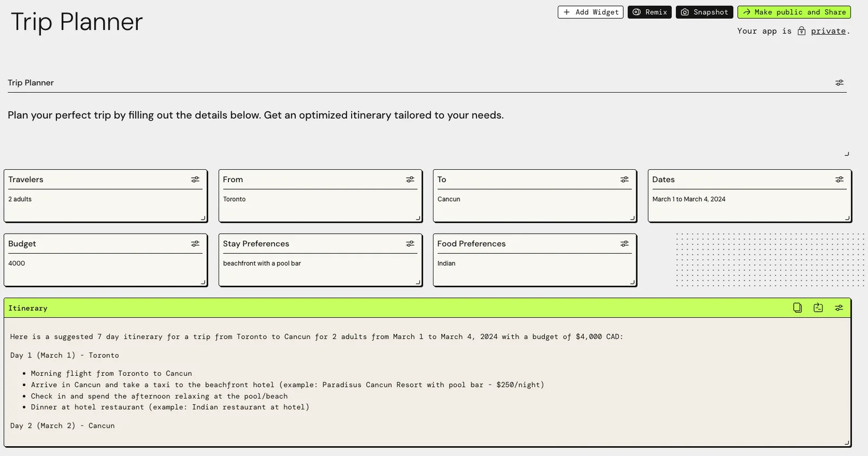This screenshot has width=868, height=456.
Task: Click the Itinerary regenerate icon
Action: tap(818, 308)
